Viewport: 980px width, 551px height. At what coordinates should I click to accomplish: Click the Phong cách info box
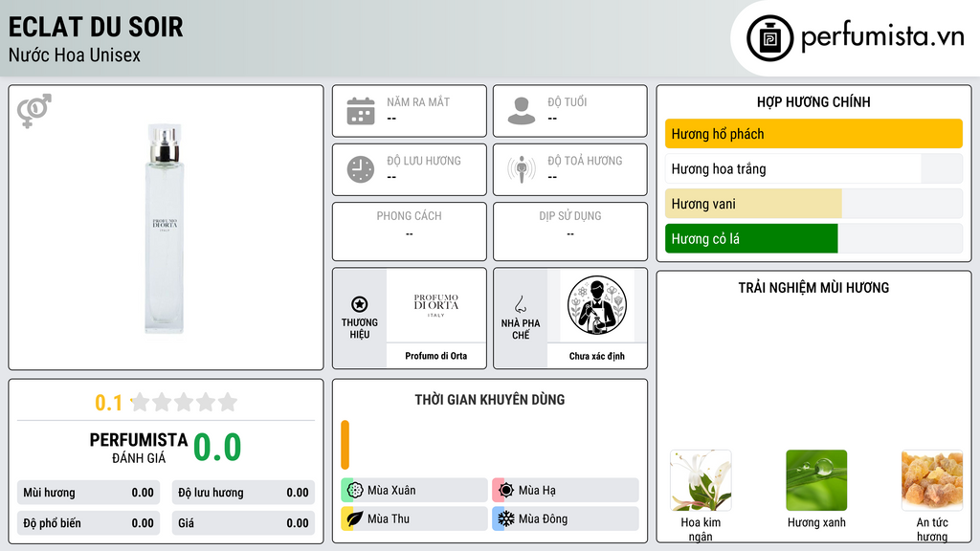(410, 231)
